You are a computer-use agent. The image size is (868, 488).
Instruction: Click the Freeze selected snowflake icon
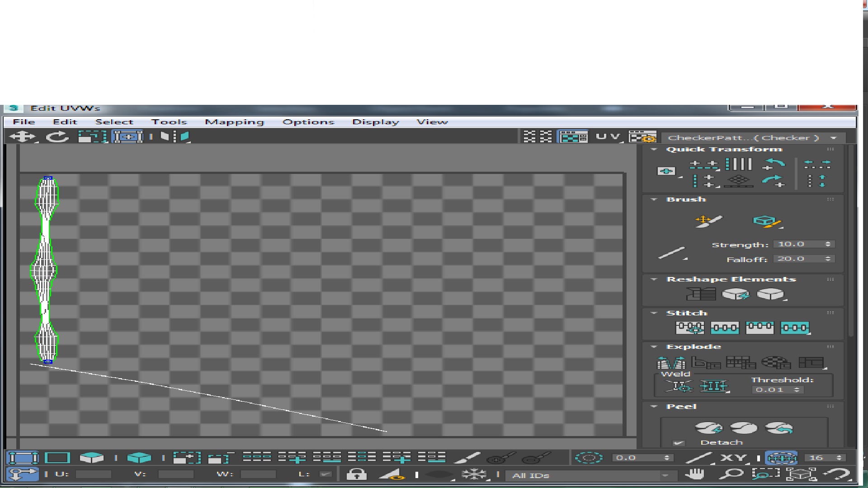click(473, 474)
